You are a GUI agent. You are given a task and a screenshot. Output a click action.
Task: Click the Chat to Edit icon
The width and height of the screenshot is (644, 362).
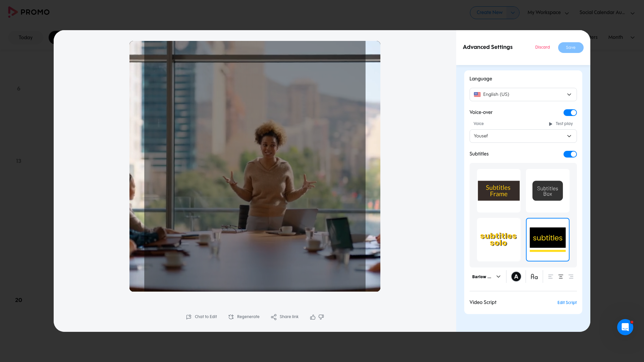[189, 317]
